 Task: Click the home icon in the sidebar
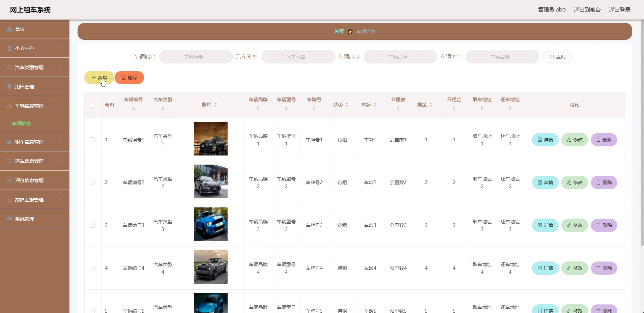coord(9,29)
